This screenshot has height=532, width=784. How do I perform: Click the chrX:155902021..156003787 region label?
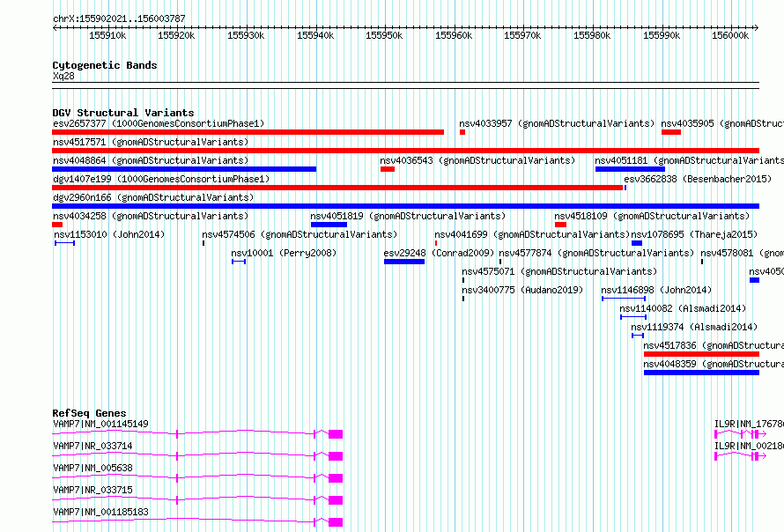(119, 18)
